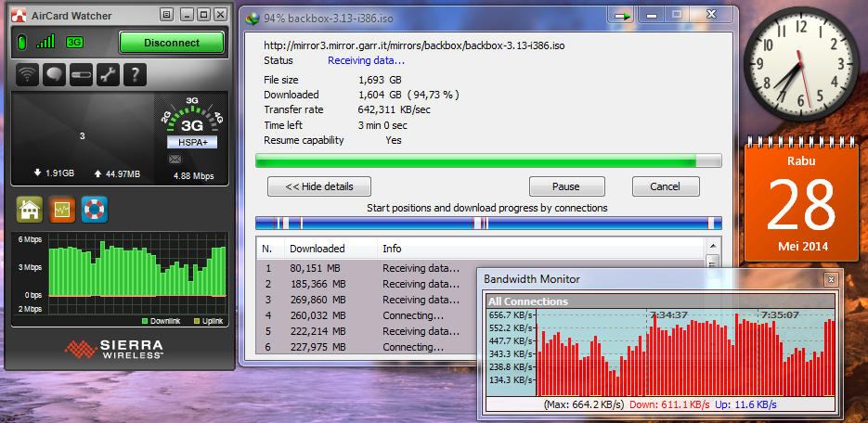This screenshot has height=423, width=868.
Task: Collapse details with Hide details button
Action: tap(319, 186)
